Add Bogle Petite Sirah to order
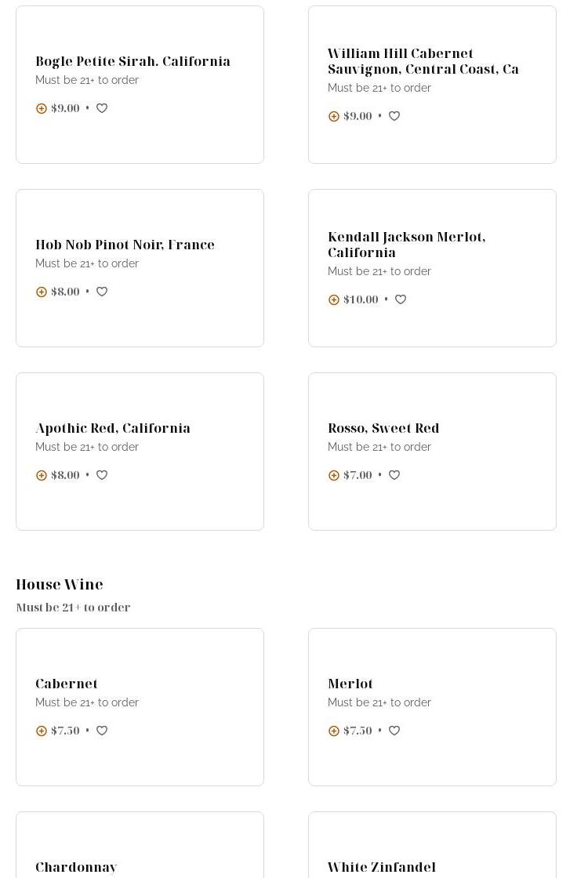The image size is (588, 878). click(42, 109)
